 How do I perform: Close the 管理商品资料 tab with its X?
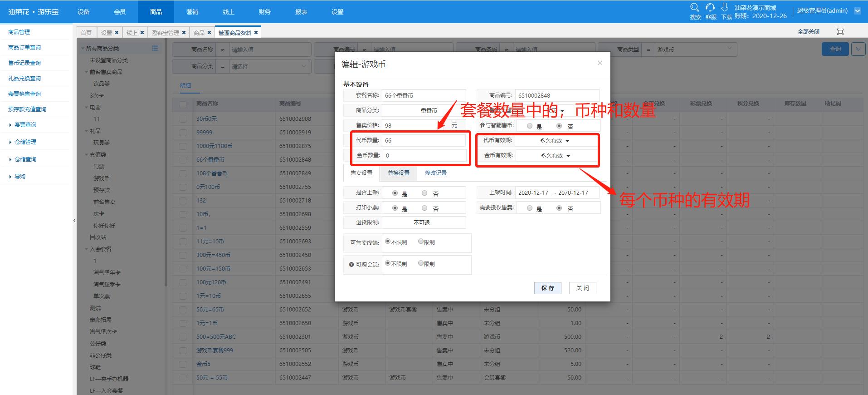(x=256, y=32)
